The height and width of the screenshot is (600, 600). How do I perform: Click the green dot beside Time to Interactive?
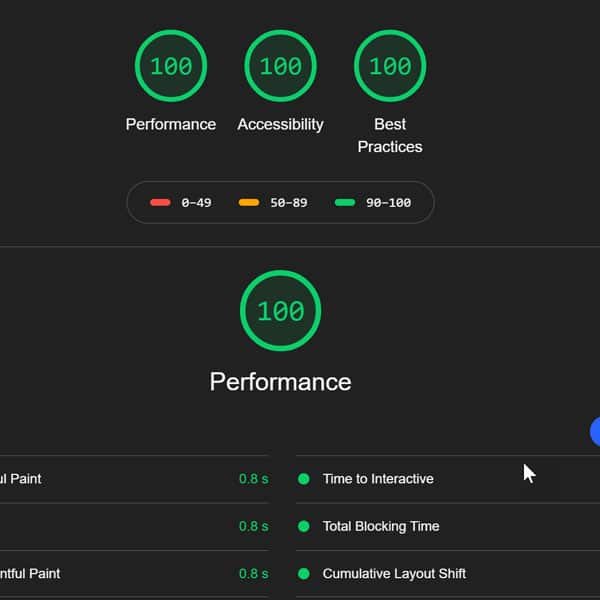304,479
